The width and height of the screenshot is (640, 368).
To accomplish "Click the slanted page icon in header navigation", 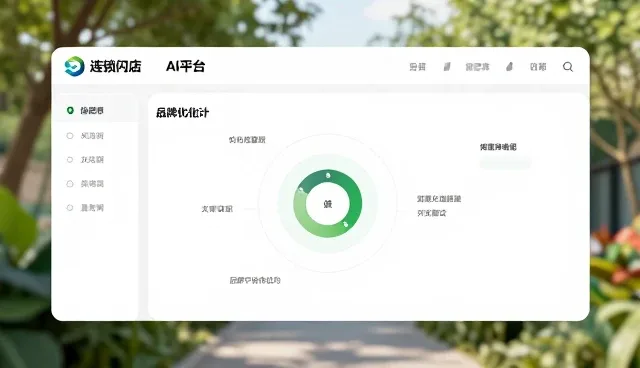I will click(x=447, y=67).
